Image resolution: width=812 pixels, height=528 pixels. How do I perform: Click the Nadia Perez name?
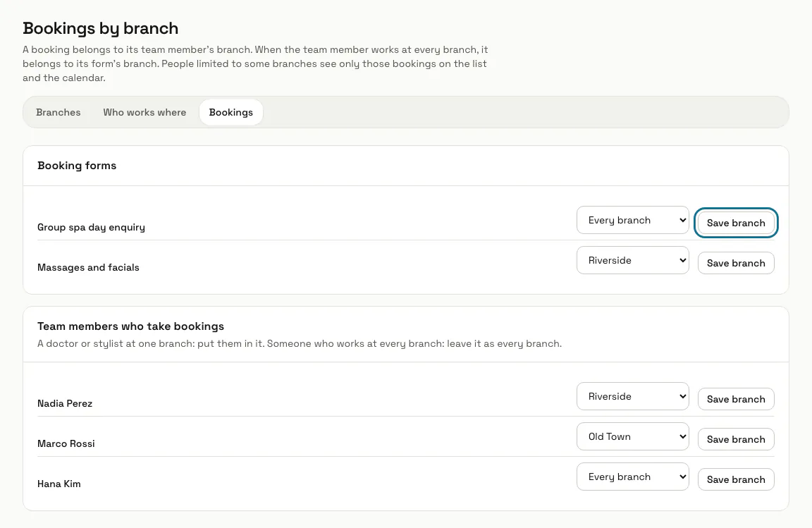coord(65,404)
